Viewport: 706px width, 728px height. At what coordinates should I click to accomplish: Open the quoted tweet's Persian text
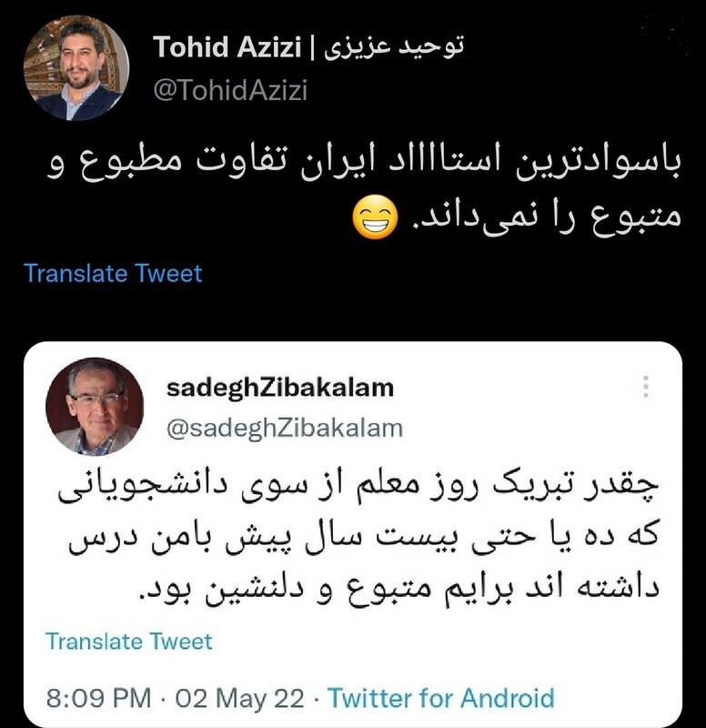pos(358,537)
